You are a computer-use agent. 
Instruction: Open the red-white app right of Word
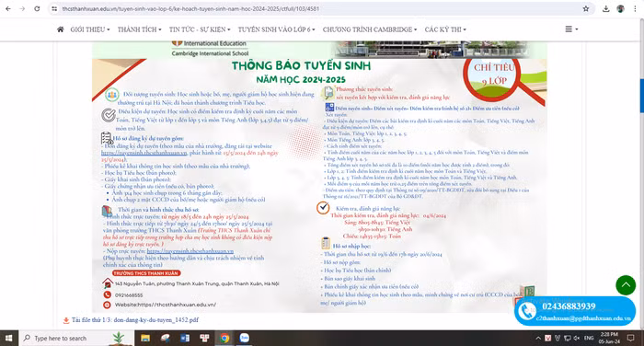pos(204,338)
